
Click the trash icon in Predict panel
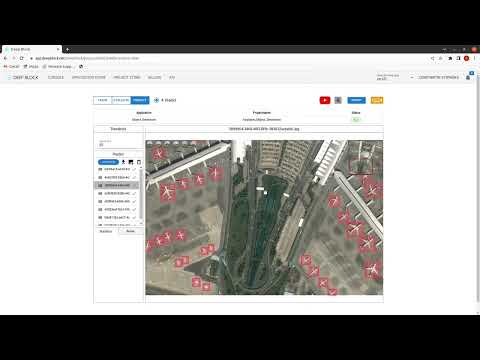(139, 162)
